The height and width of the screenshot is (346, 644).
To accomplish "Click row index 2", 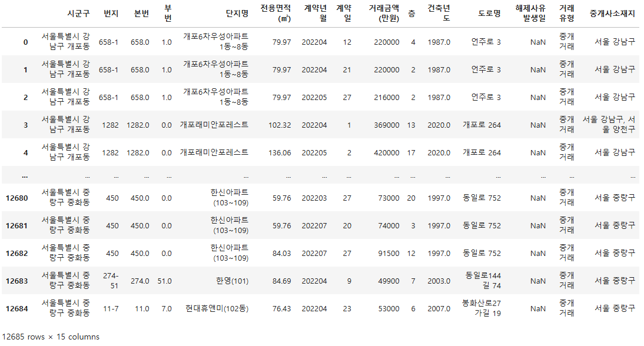I will point(25,97).
